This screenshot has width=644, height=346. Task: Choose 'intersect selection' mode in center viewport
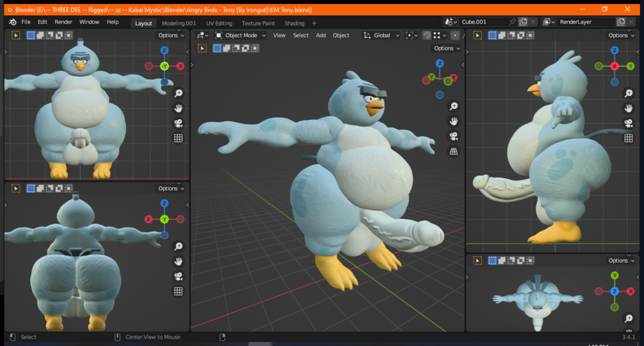pyautogui.click(x=254, y=49)
